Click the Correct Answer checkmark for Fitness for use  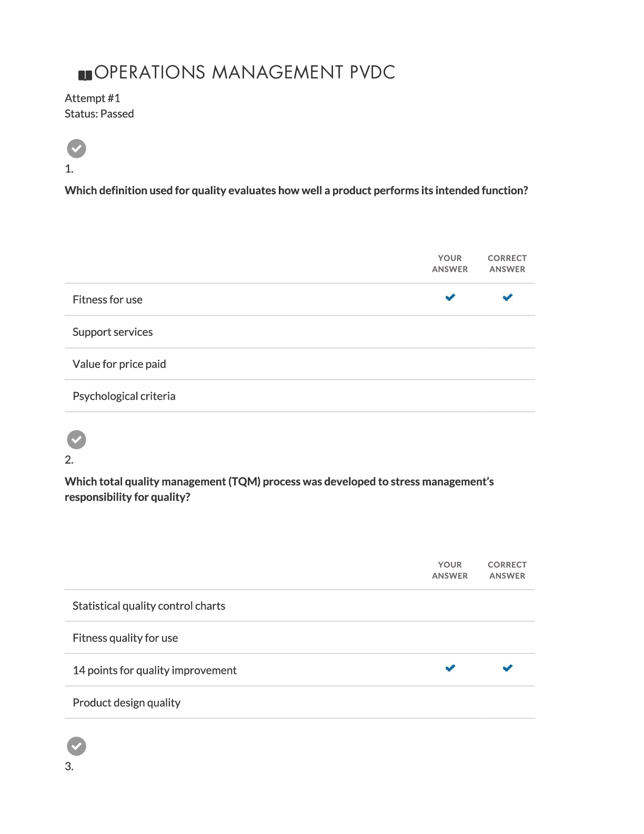pyautogui.click(x=507, y=298)
